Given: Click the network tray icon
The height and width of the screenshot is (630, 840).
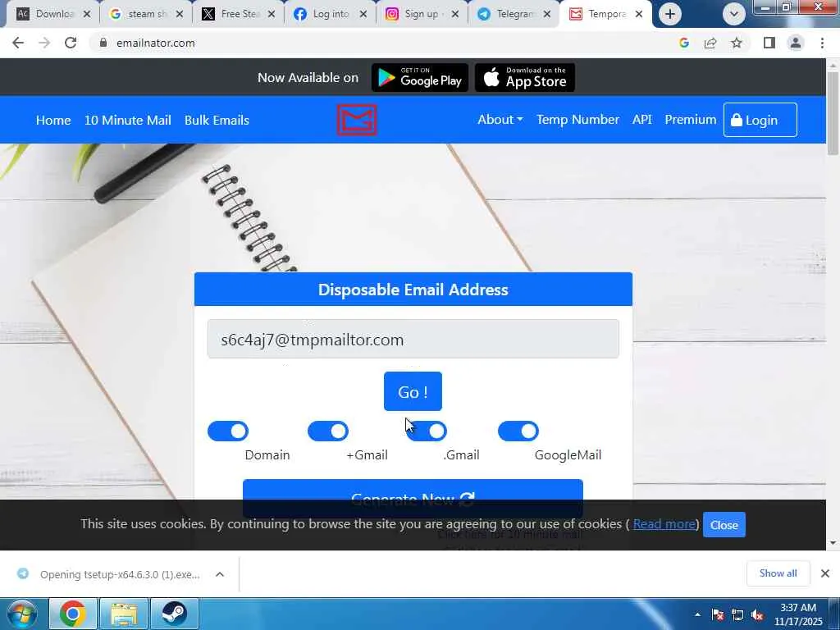Looking at the screenshot, I should 737,615.
